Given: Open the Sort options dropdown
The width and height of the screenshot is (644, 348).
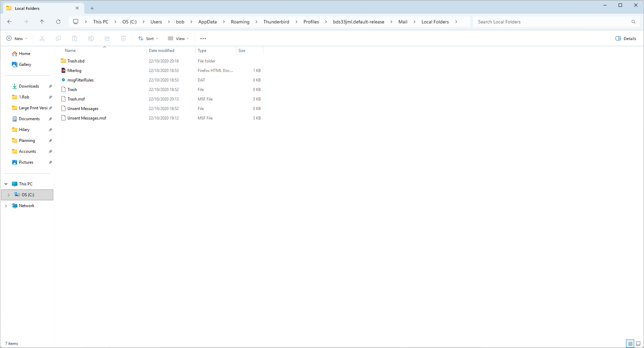Looking at the screenshot, I should (148, 38).
